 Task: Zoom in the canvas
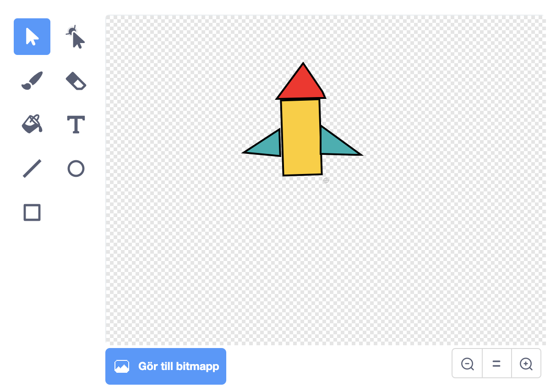tap(526, 364)
